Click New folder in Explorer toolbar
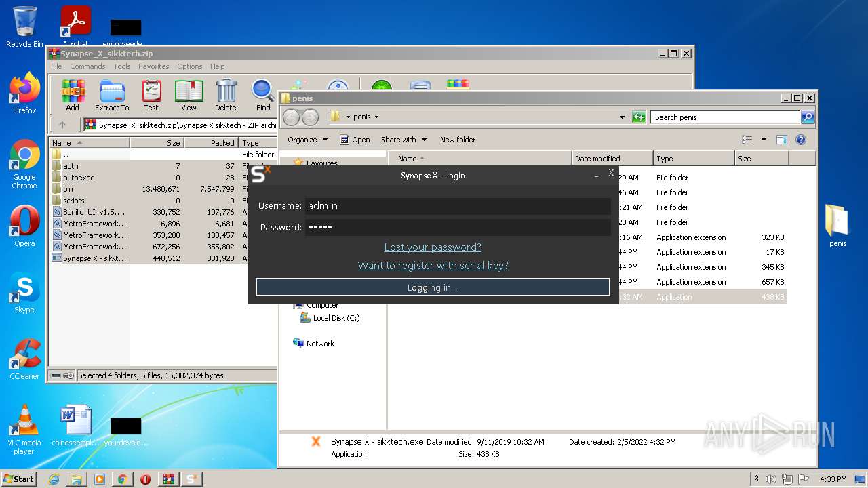Image resolution: width=868 pixels, height=488 pixels. tap(458, 140)
